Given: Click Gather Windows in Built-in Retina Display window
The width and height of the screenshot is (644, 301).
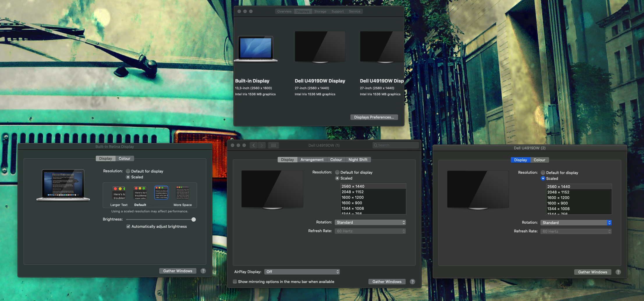Looking at the screenshot, I should point(178,271).
